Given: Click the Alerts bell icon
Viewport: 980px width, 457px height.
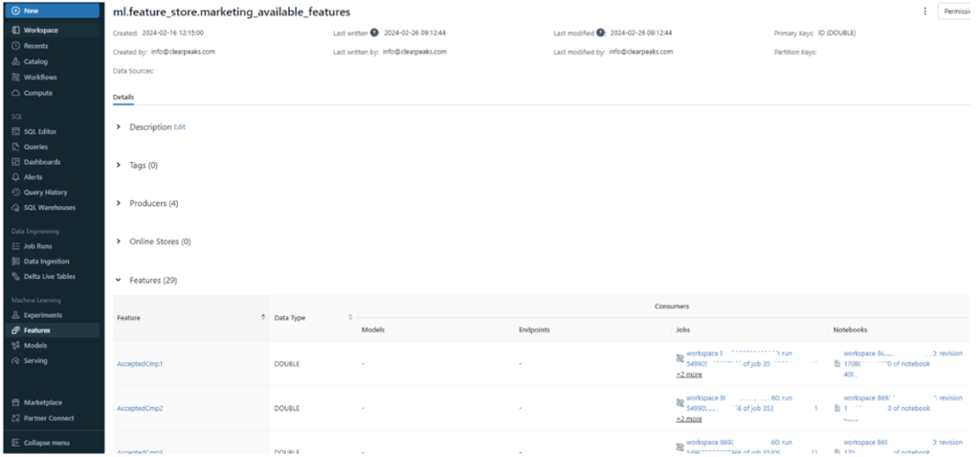Looking at the screenshot, I should tap(15, 177).
